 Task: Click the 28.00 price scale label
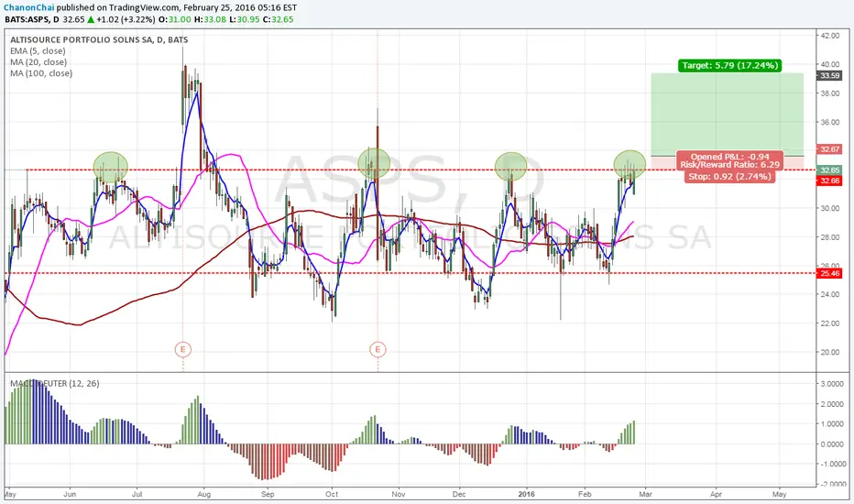[x=830, y=237]
